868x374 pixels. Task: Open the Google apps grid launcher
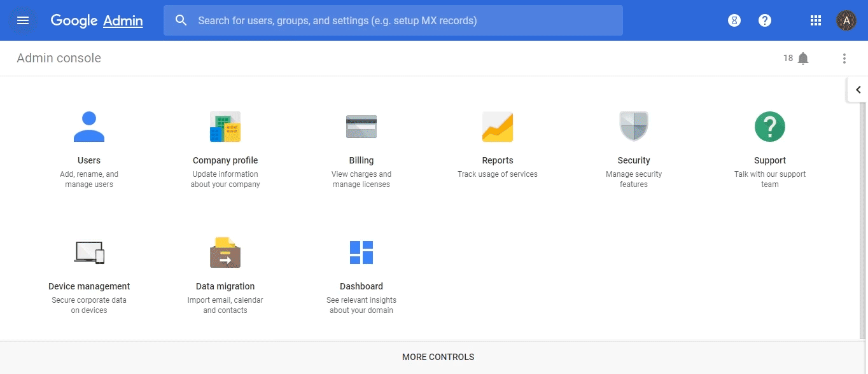tap(816, 20)
